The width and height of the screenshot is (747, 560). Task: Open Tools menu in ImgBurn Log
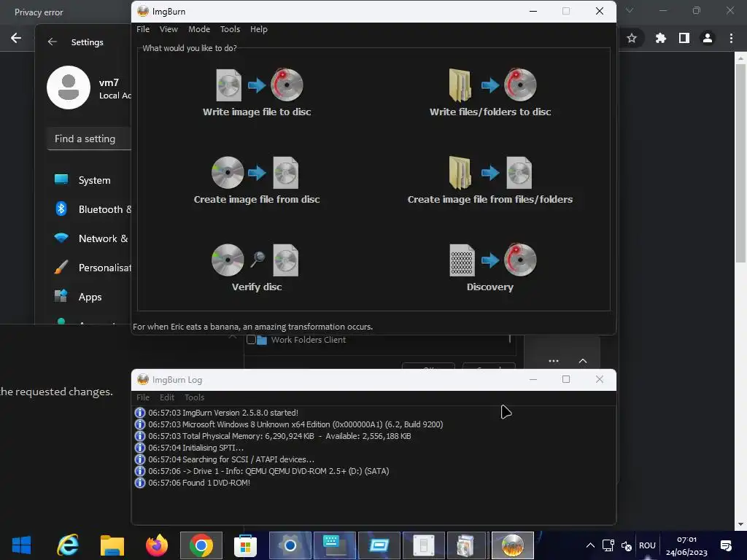tap(194, 397)
